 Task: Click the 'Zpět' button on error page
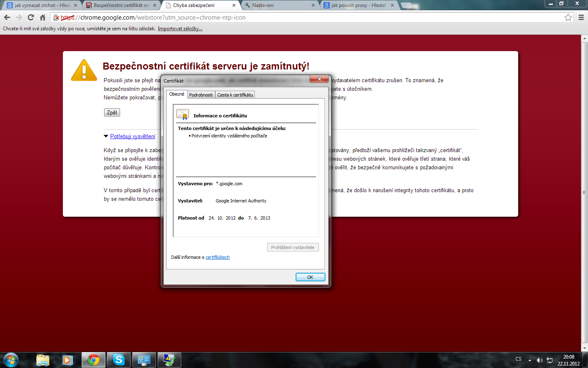tap(112, 112)
